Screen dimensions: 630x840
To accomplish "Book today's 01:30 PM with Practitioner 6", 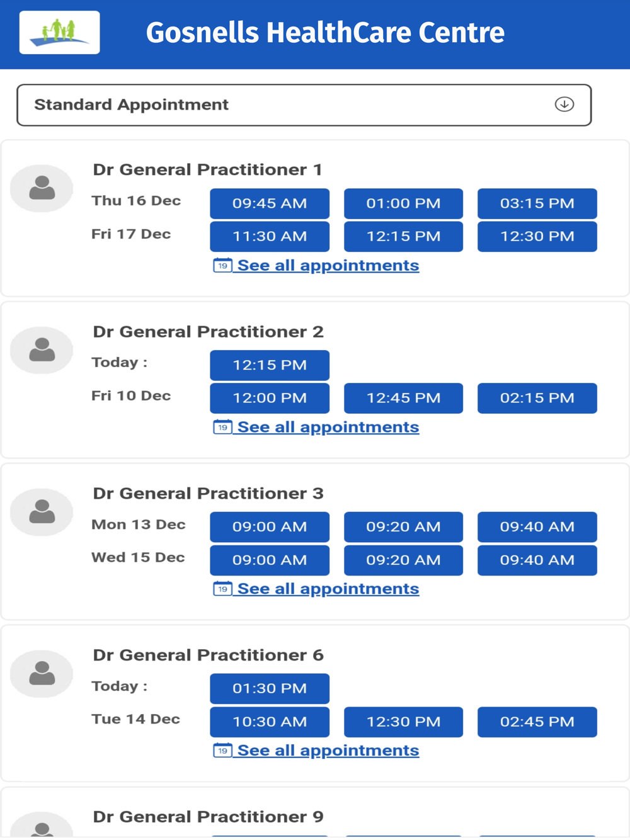I will (x=270, y=688).
